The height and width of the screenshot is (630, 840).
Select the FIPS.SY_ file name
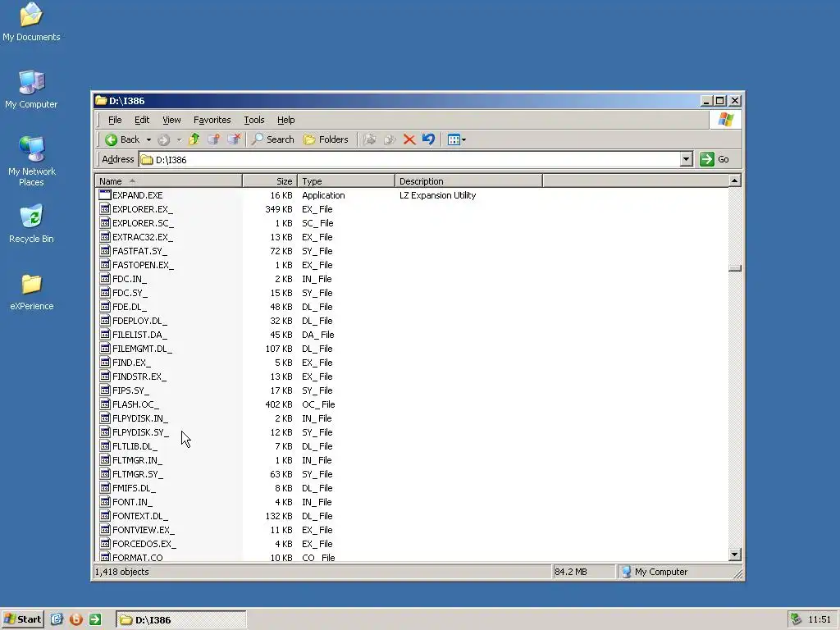coord(130,390)
